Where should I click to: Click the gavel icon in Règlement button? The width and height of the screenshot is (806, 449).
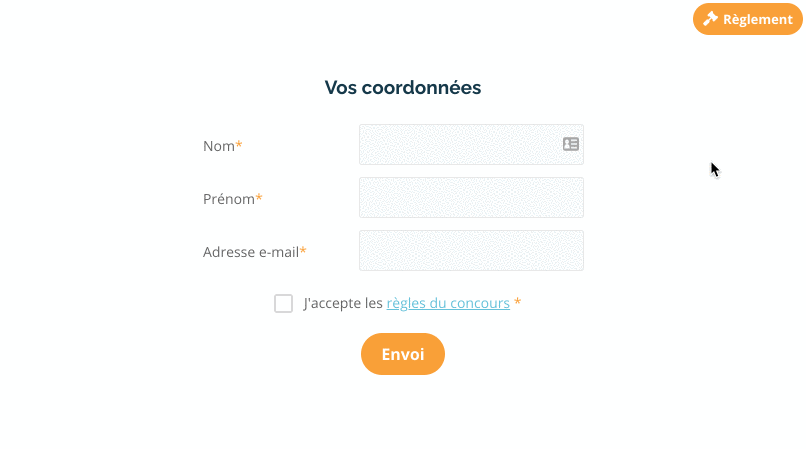click(x=710, y=19)
